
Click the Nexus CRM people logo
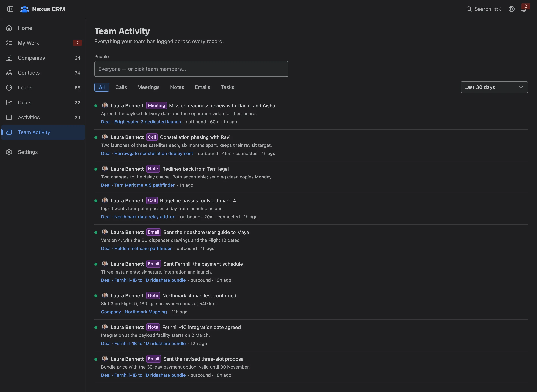[24, 9]
